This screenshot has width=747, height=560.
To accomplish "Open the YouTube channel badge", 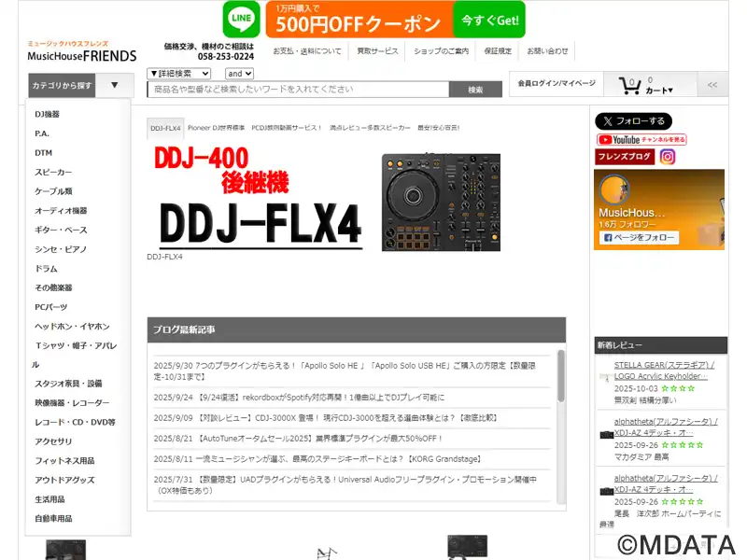I will tap(641, 139).
